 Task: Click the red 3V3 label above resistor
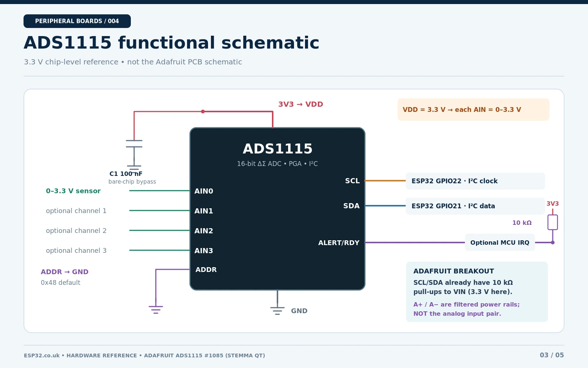click(x=553, y=204)
